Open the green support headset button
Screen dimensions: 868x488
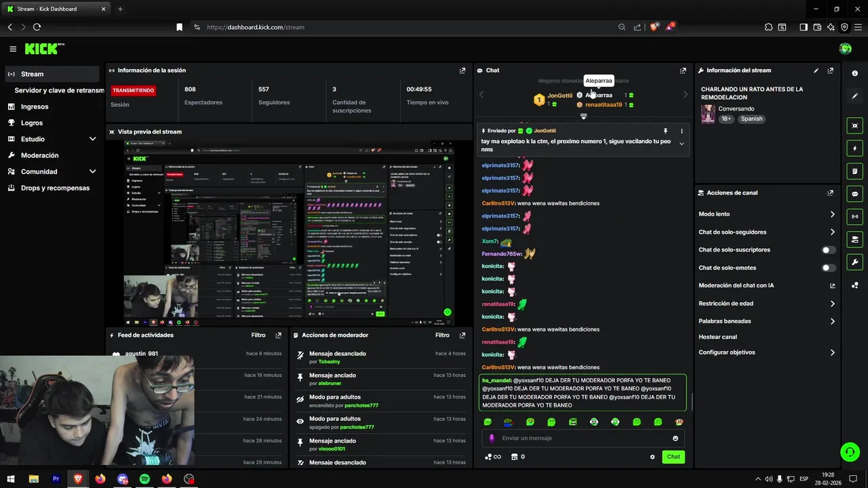click(x=849, y=451)
